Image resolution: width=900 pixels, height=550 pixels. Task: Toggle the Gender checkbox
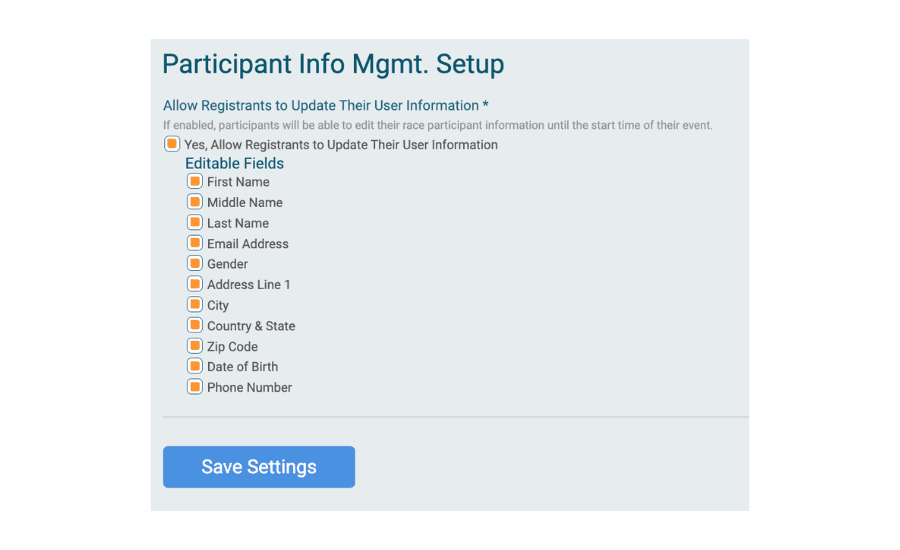click(x=195, y=264)
